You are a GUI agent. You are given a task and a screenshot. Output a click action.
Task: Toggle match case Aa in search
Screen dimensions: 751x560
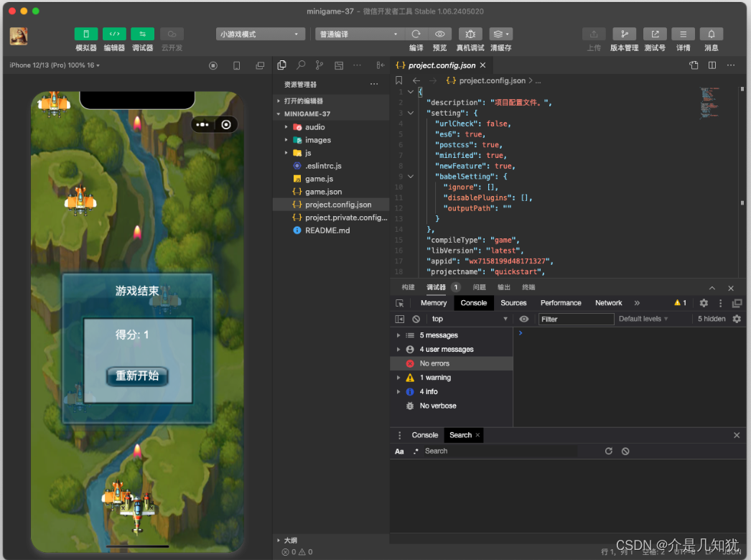point(399,452)
